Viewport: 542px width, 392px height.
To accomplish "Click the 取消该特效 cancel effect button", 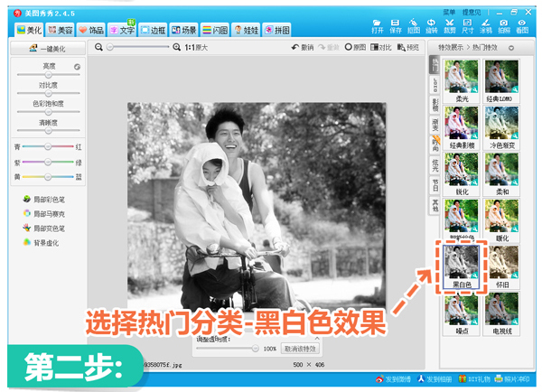I will tap(300, 348).
